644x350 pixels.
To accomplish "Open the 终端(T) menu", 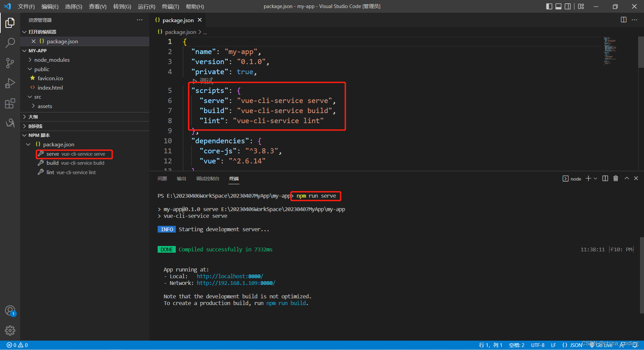I will [170, 6].
